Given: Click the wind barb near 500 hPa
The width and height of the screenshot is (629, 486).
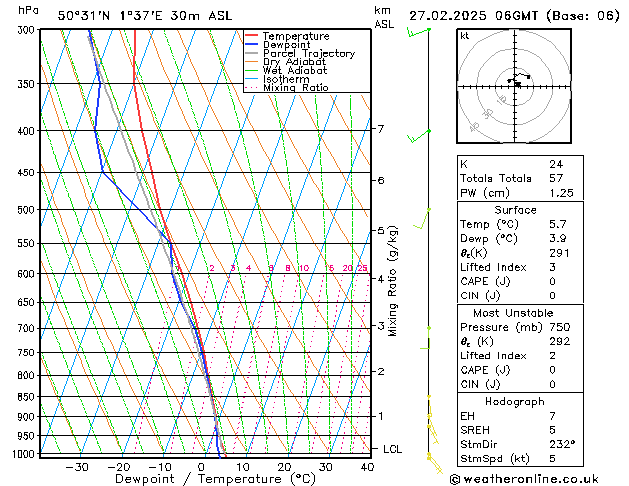Looking at the screenshot, I should tap(424, 216).
